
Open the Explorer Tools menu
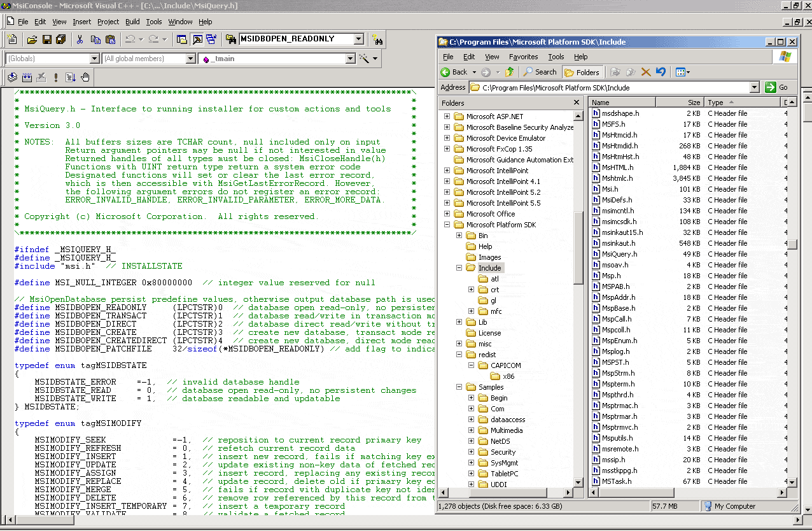tap(556, 57)
